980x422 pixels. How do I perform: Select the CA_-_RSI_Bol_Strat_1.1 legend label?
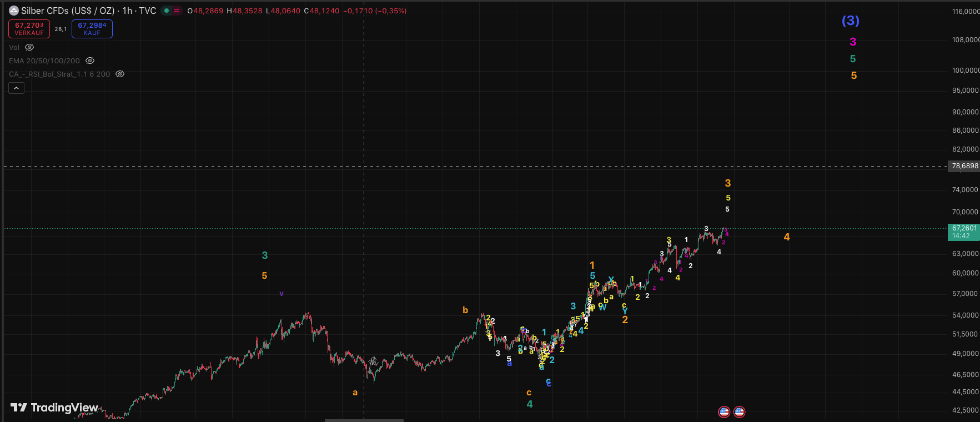[59, 74]
